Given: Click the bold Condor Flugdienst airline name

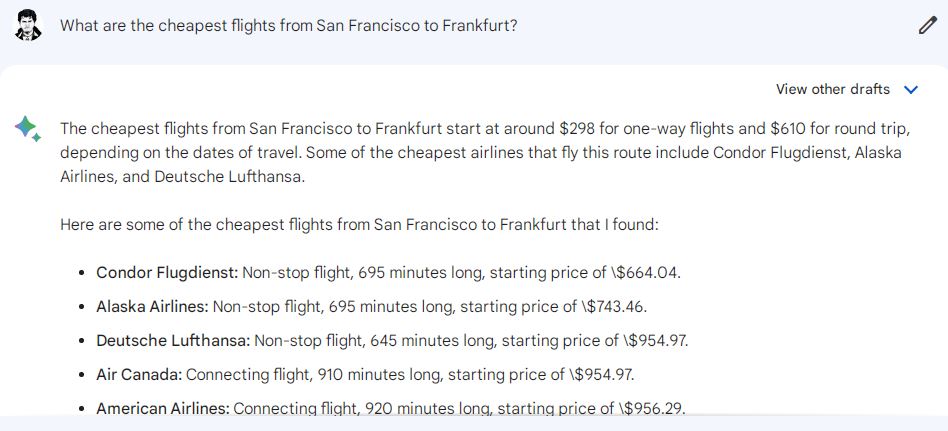Looking at the screenshot, I should (167, 273).
